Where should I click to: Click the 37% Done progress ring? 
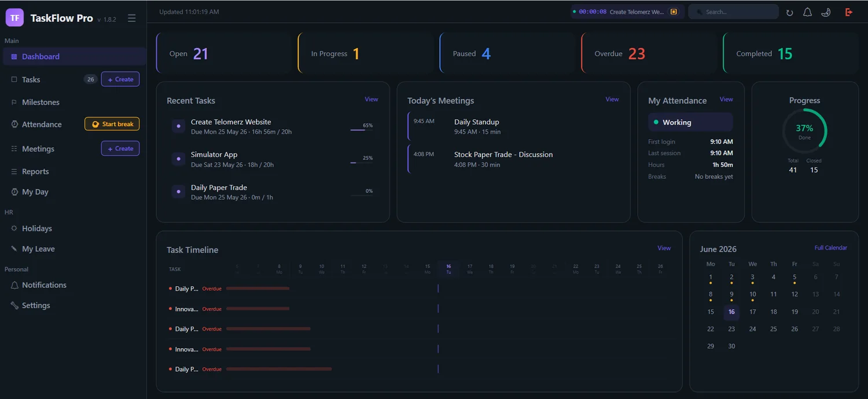pyautogui.click(x=804, y=131)
